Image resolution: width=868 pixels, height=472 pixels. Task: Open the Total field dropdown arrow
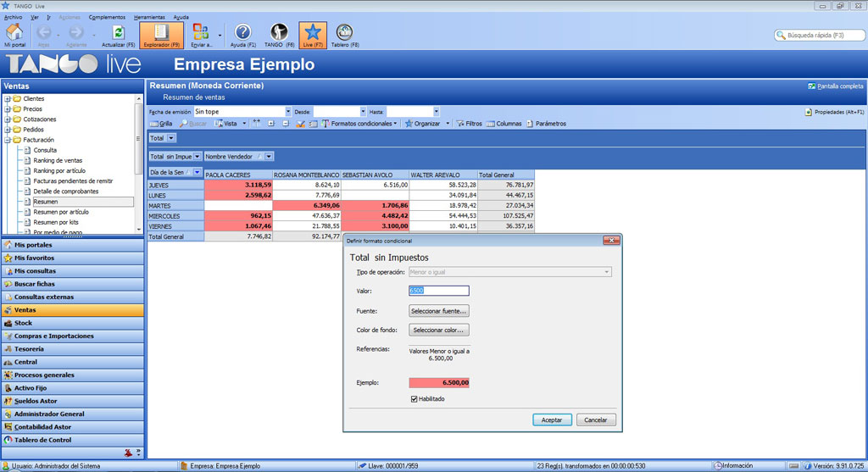click(x=171, y=138)
